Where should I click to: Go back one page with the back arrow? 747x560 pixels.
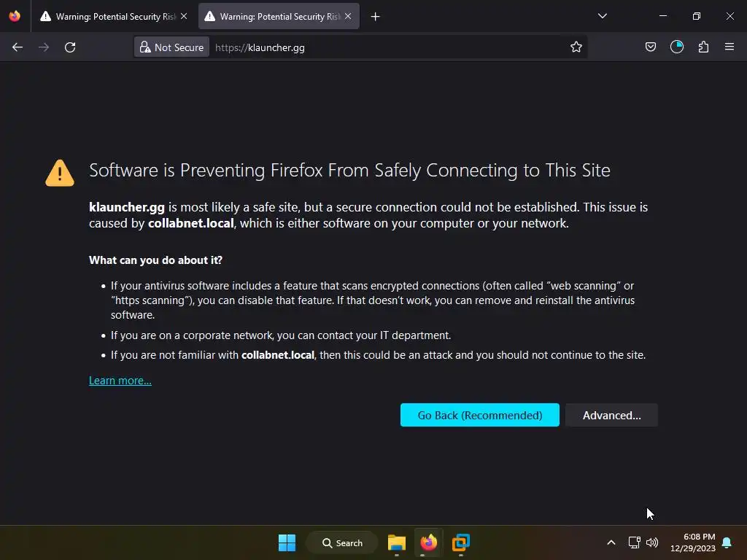click(x=18, y=47)
